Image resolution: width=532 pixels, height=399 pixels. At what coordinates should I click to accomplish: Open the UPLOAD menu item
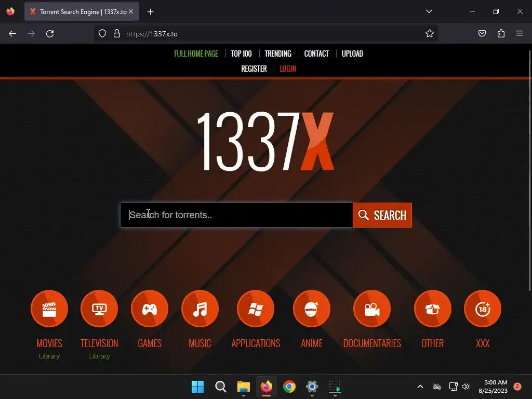click(x=352, y=54)
